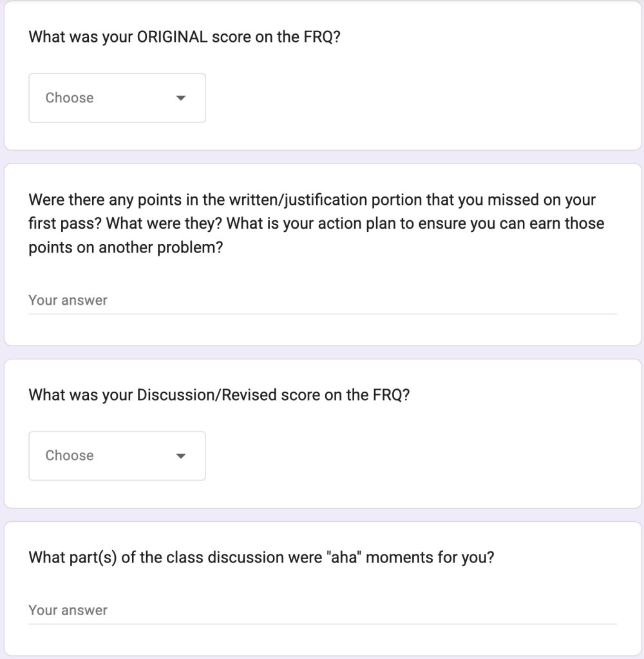Click the arrow in the Discussion/Revised score dropdown
Viewport: 644px width, 659px height.
tap(180, 456)
